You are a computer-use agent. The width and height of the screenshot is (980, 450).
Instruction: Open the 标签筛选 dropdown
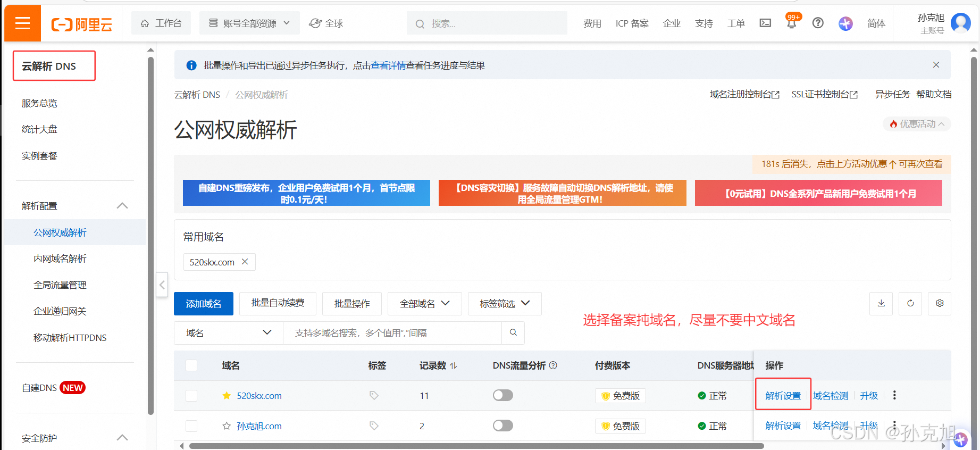click(505, 303)
